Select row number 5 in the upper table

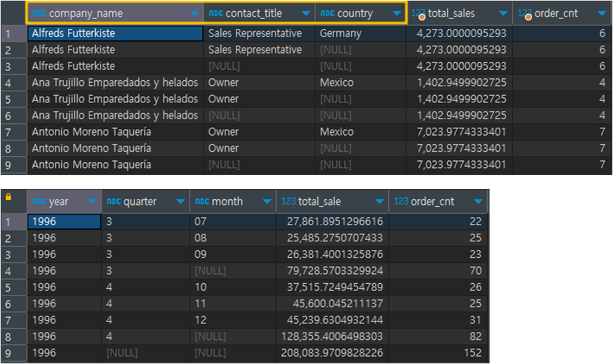pyautogui.click(x=14, y=99)
